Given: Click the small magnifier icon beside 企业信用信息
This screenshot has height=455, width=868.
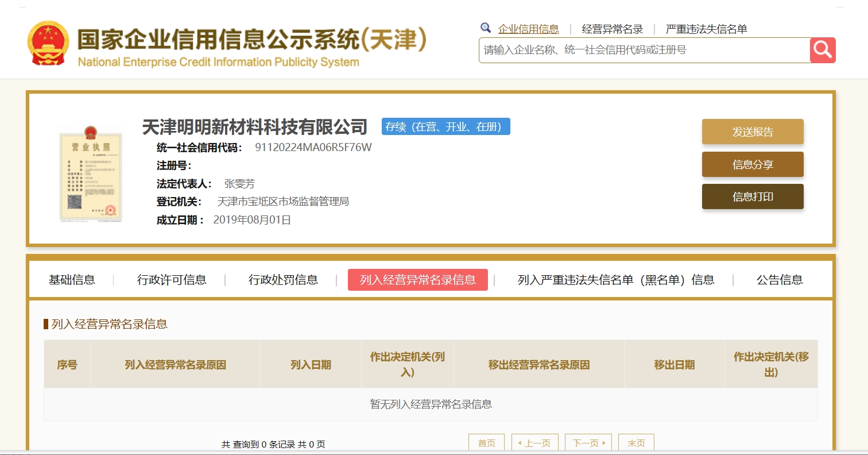Looking at the screenshot, I should [x=486, y=28].
